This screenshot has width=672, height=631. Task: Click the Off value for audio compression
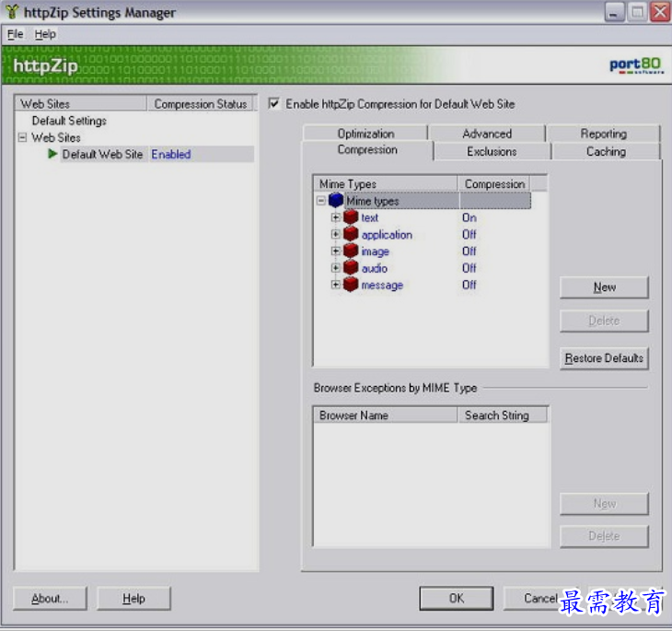pos(469,268)
